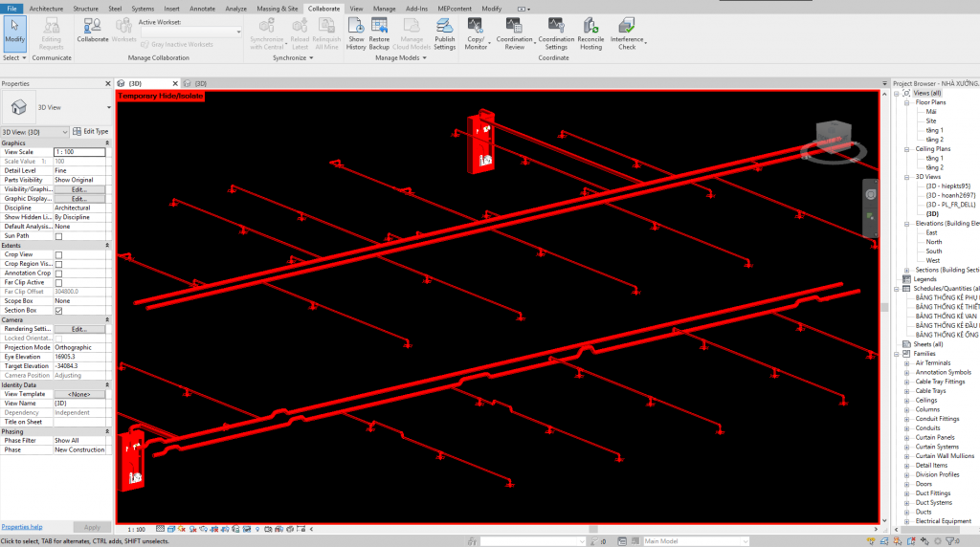Switch to the Annotate ribbon tab
Viewport: 980px width, 547px height.
coord(202,9)
